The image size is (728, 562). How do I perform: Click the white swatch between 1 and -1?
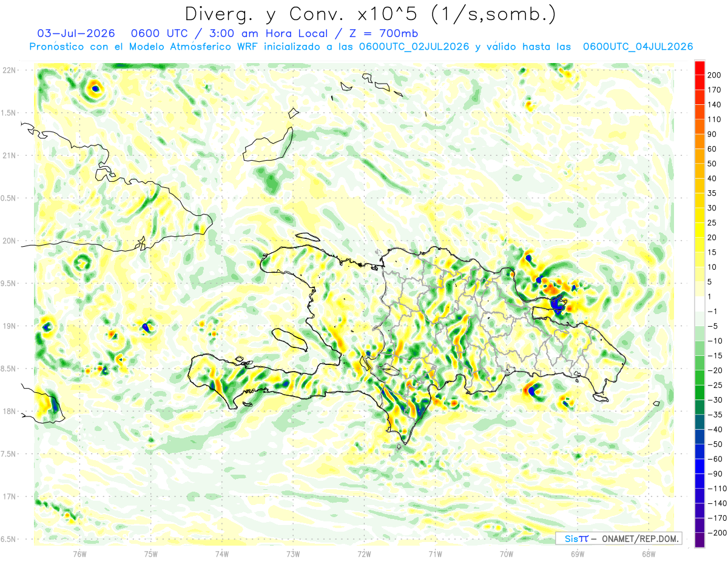tap(699, 304)
